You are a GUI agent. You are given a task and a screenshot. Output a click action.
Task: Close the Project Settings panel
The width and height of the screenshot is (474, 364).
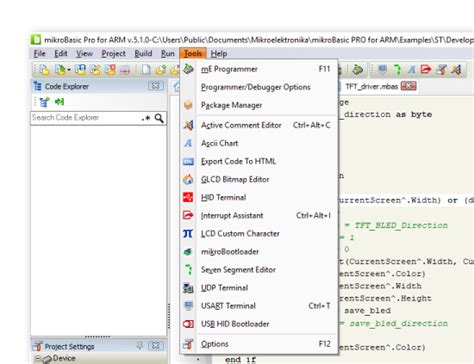tap(156, 346)
